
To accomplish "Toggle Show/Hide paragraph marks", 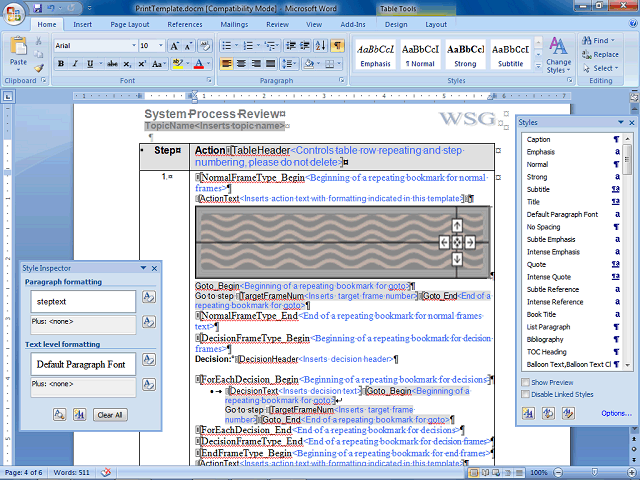I will coord(337,46).
